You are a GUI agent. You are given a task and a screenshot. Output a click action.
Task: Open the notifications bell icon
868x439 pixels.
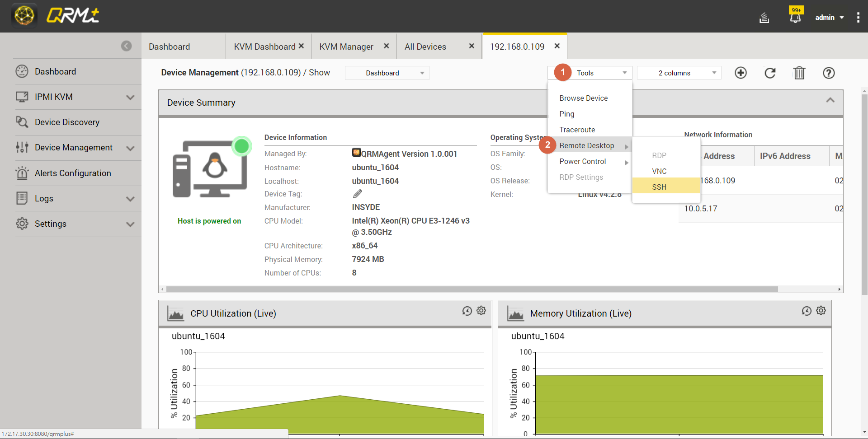coord(795,18)
